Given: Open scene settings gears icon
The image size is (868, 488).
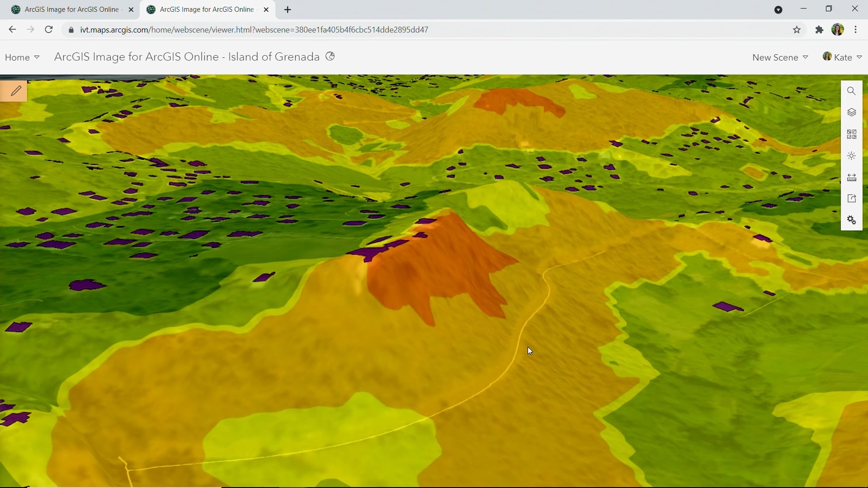Looking at the screenshot, I should pos(851,220).
